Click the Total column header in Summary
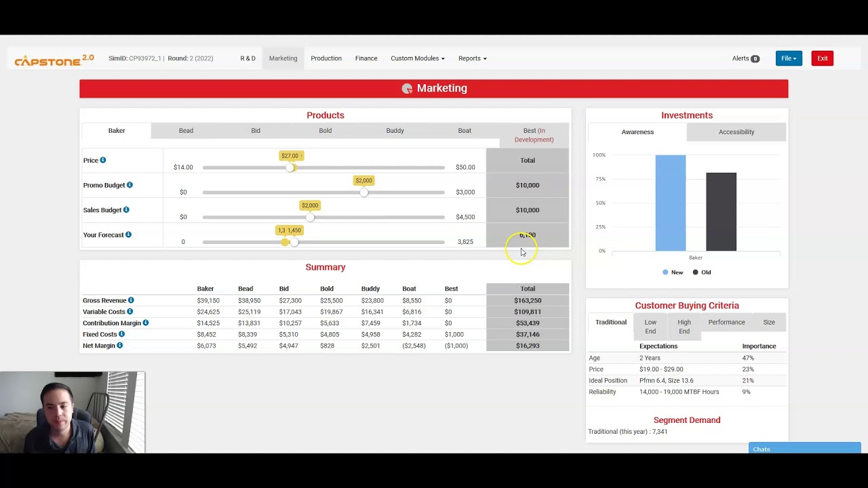The height and width of the screenshot is (488, 868). coord(528,289)
